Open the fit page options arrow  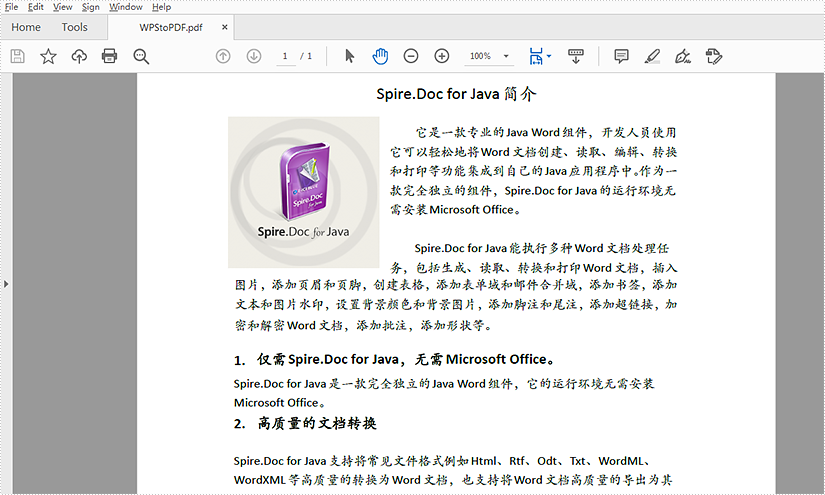tap(549, 56)
